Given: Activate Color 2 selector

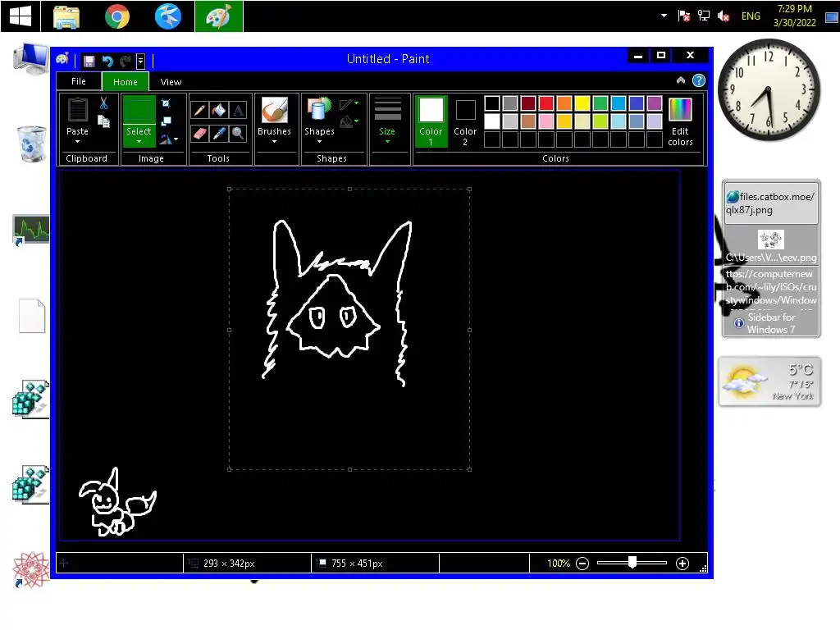Looking at the screenshot, I should (465, 121).
